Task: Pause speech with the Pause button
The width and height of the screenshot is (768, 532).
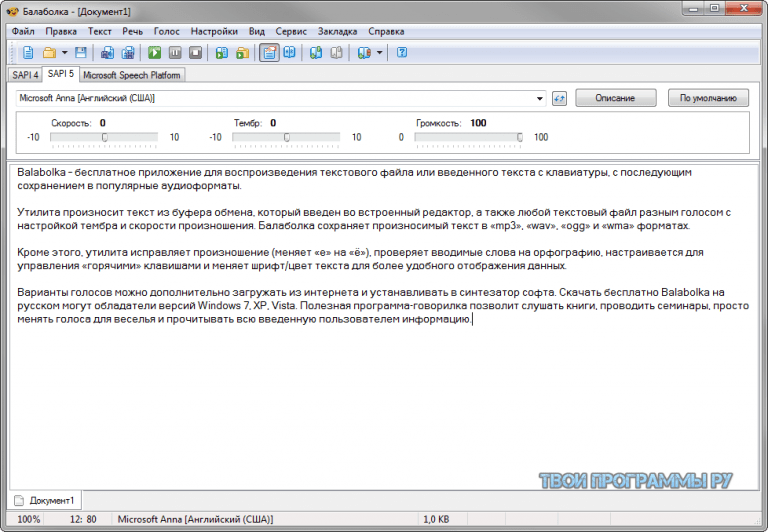Action: (x=175, y=52)
